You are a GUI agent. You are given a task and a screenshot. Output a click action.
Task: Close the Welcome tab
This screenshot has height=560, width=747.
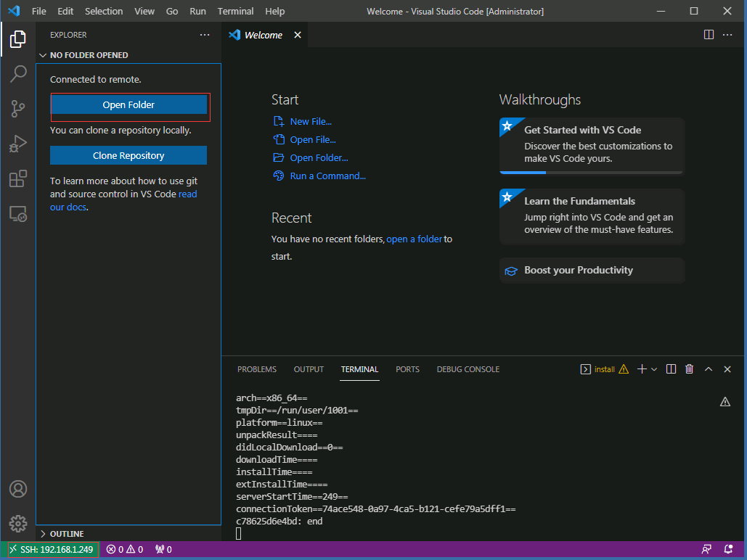(298, 35)
